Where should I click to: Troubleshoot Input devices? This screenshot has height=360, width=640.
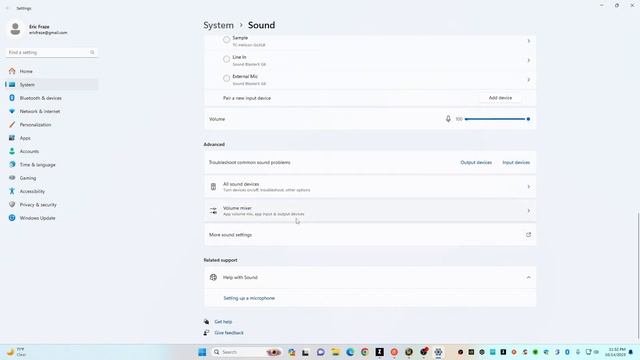(x=516, y=162)
